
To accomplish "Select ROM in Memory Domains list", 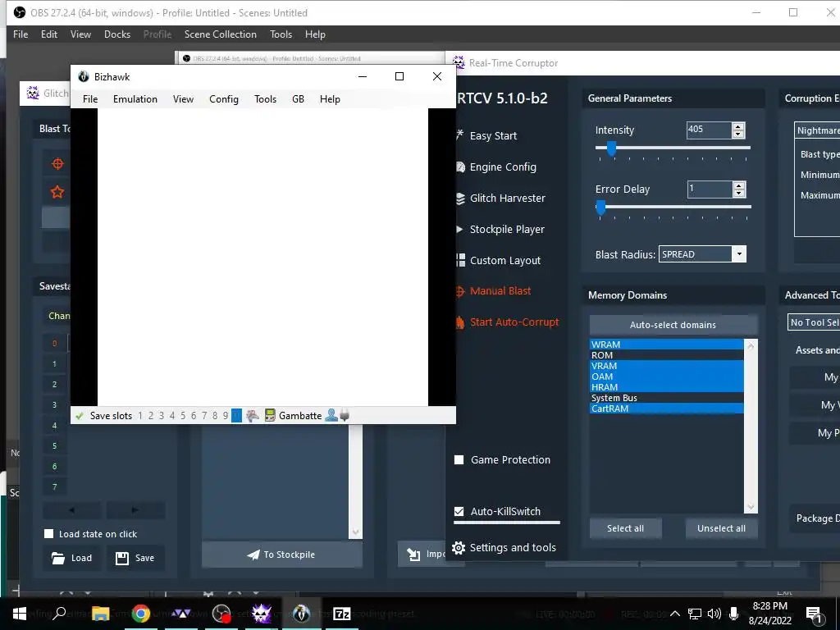I will pos(666,355).
